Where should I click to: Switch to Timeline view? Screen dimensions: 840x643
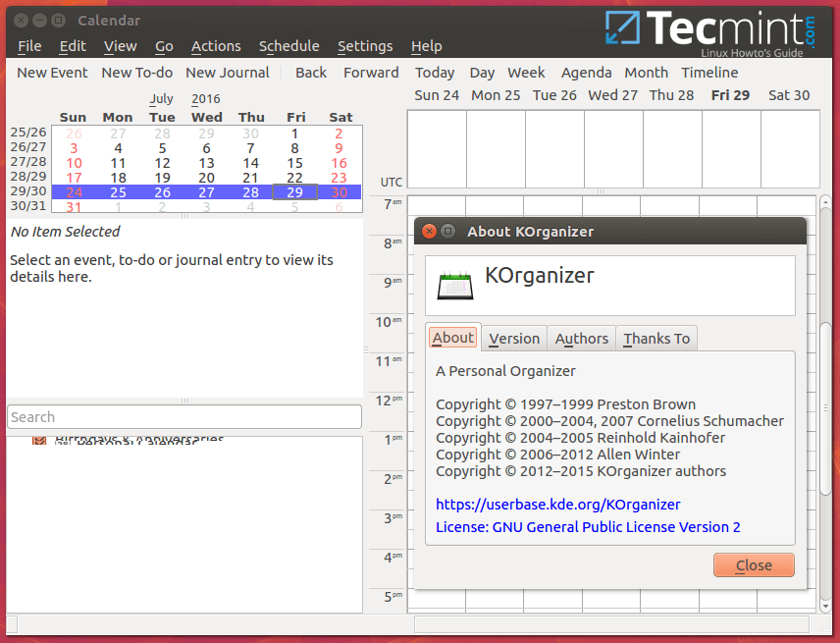click(709, 73)
